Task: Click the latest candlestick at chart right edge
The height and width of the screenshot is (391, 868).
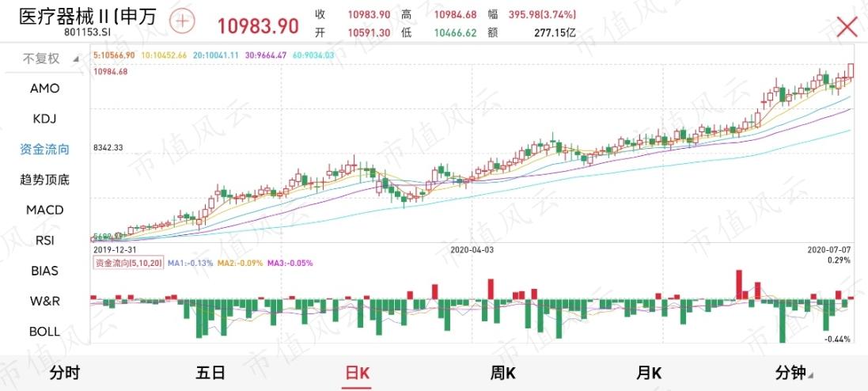Action: point(851,70)
